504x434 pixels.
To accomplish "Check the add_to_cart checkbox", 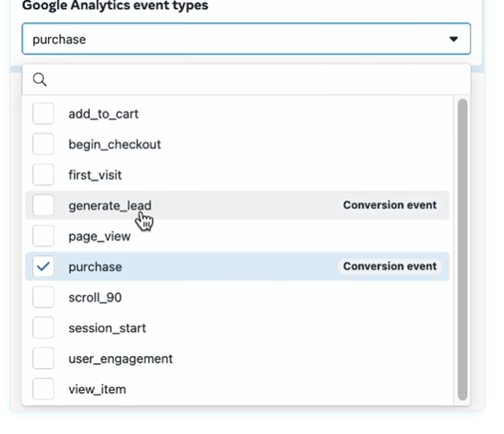I will [43, 113].
